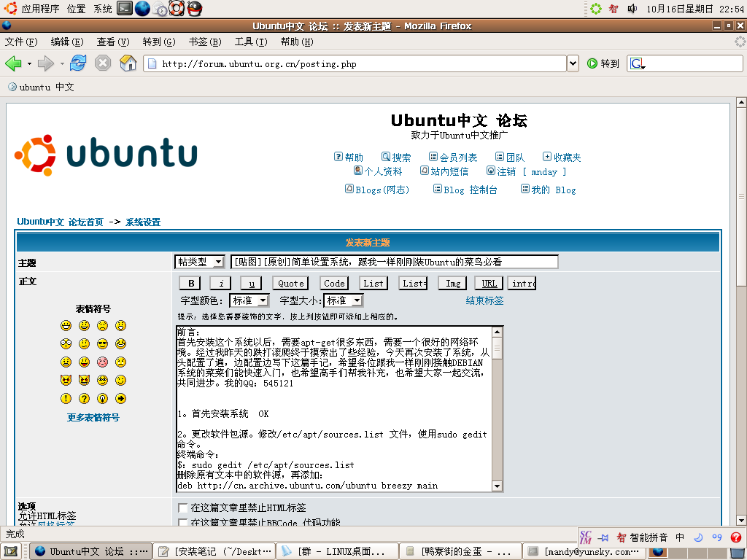Open the lifebuoy help launcher in panel
Image resolution: width=747 pixels, height=560 pixels.
tap(177, 8)
